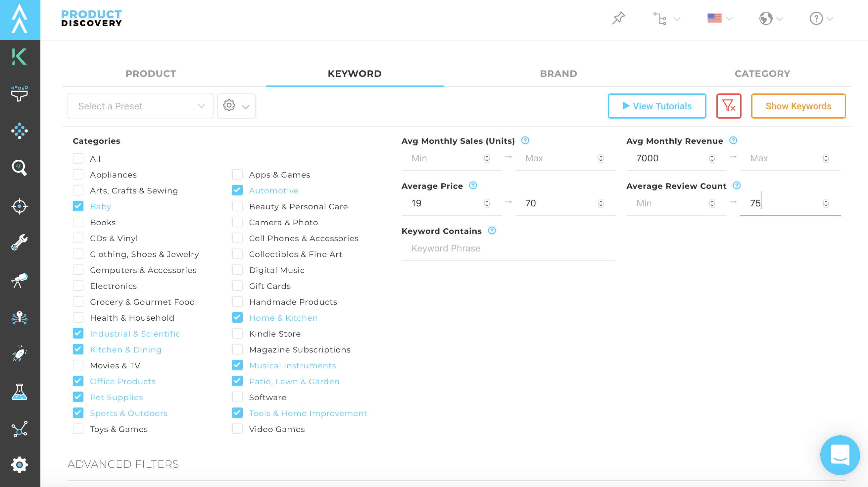868x487 pixels.
Task: Click help icon beside Average Review Count
Action: pos(737,186)
